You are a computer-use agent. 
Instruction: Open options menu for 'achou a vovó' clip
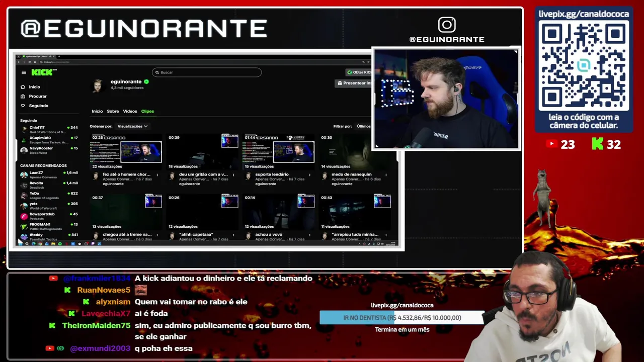309,235
